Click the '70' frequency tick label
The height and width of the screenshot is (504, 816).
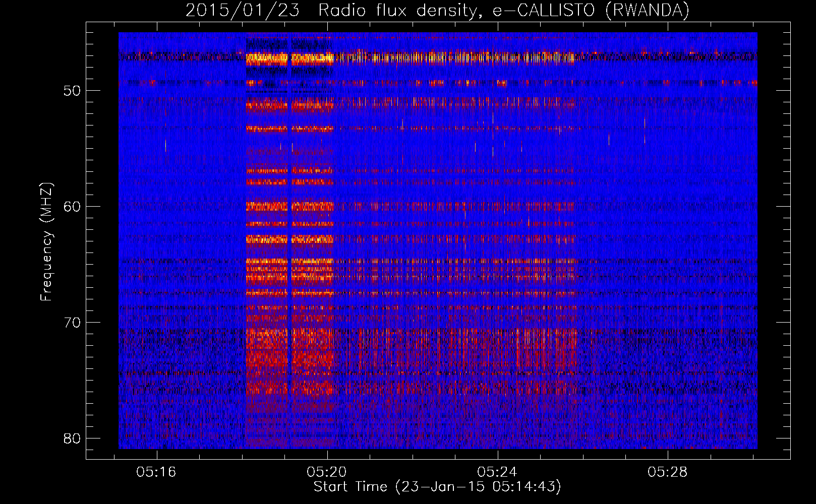72,323
